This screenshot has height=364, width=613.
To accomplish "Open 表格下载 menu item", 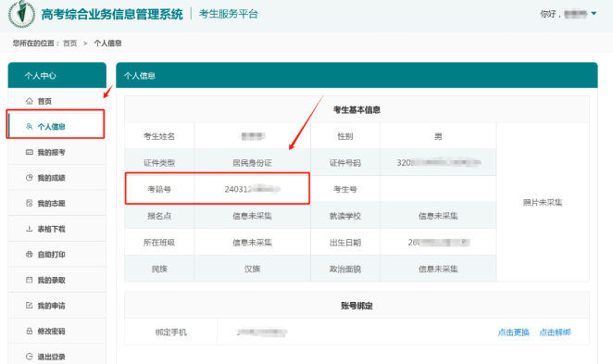I will 56,229.
